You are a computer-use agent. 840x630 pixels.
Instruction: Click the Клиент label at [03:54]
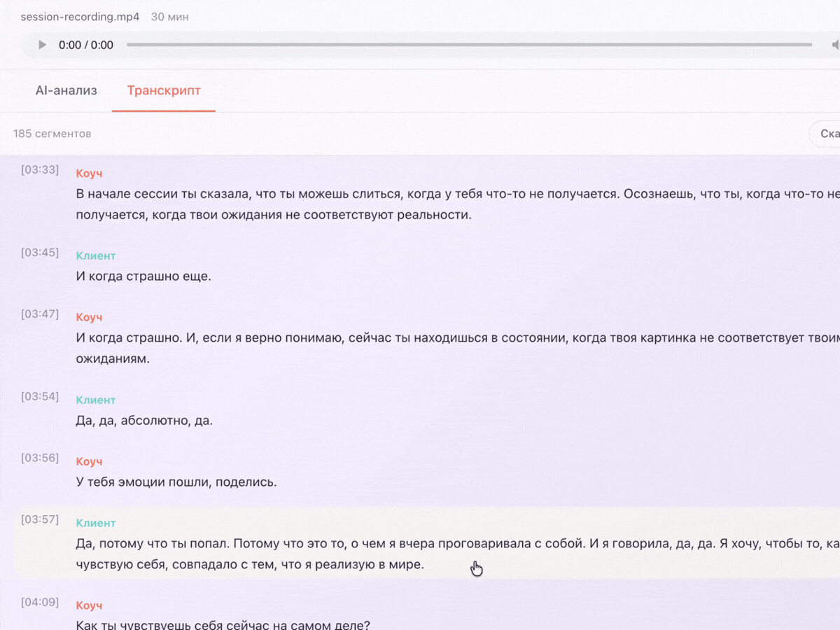pyautogui.click(x=96, y=400)
